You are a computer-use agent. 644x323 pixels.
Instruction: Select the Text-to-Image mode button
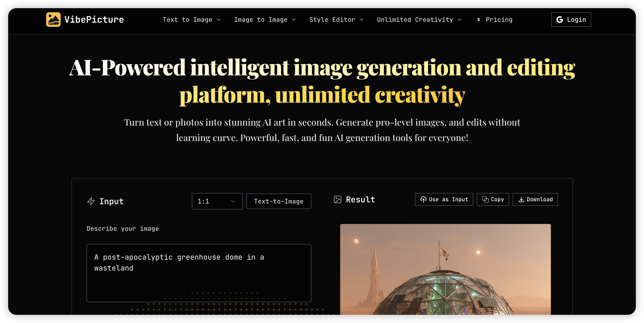pyautogui.click(x=278, y=201)
